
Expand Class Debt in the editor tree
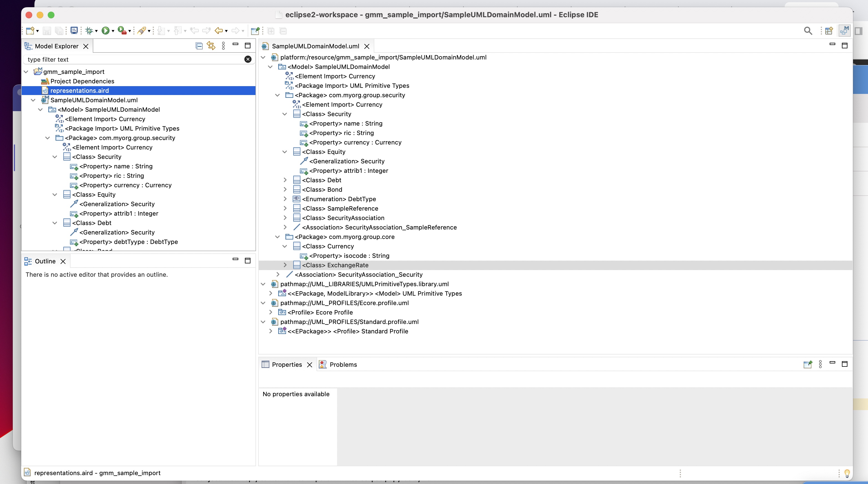click(x=285, y=180)
